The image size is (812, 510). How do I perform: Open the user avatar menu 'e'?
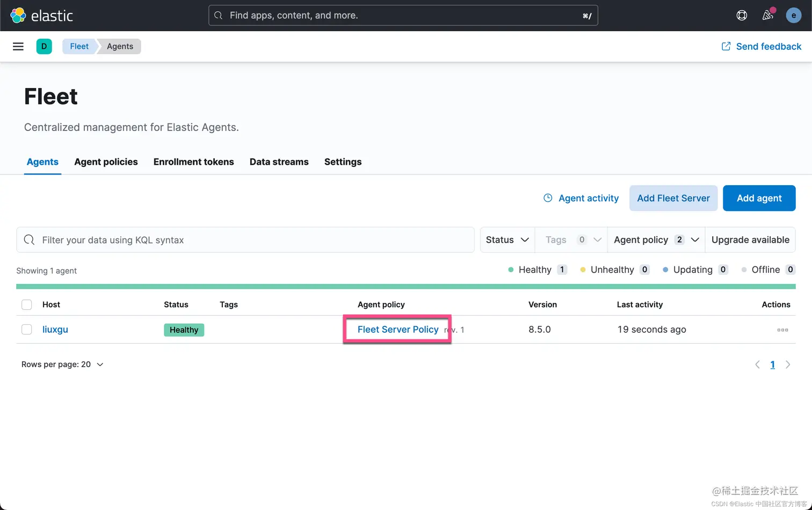click(793, 16)
